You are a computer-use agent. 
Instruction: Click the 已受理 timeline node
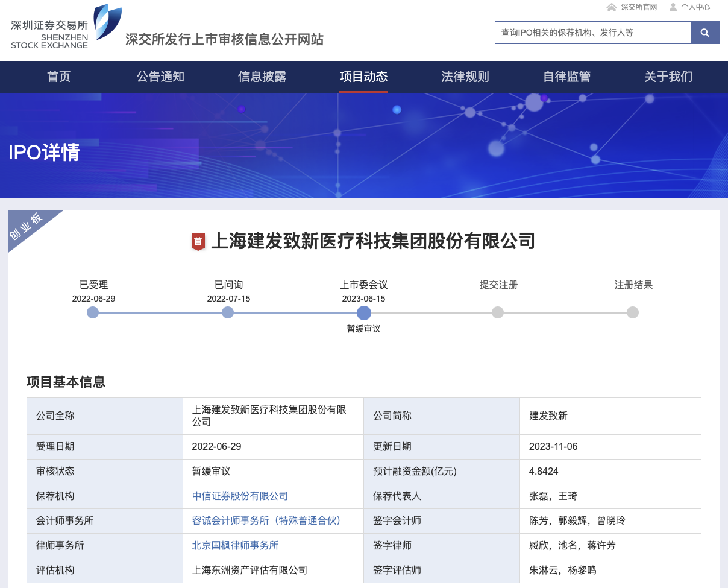click(x=93, y=312)
